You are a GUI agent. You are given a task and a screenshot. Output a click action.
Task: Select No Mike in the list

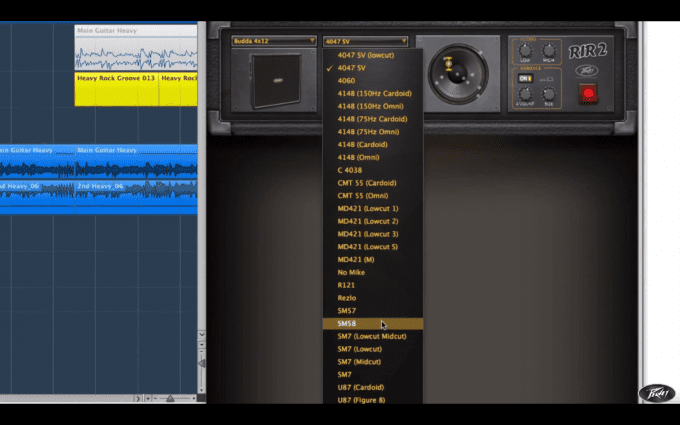tap(351, 272)
